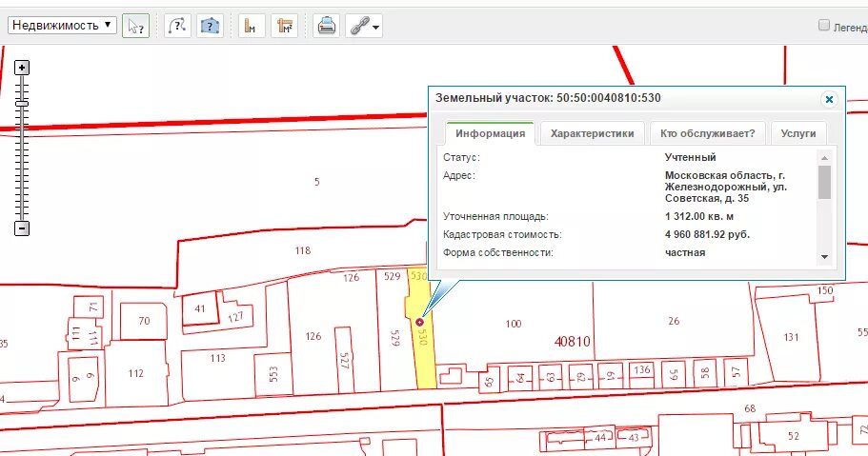Click parcel 58 on the map
Viewport: 868px width, 456px height.
coord(705,372)
